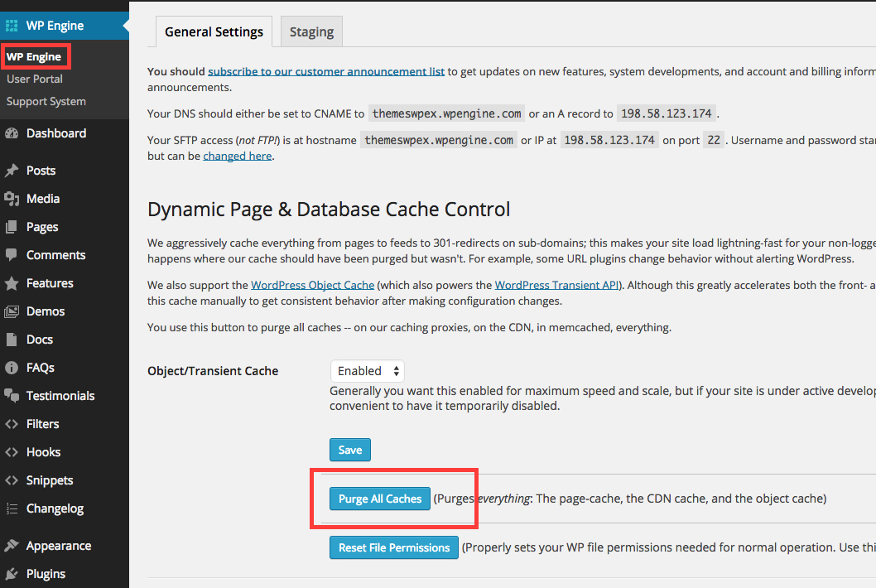Open the Object/Transient Cache Enabled dropdown
Viewport: 876px width, 588px height.
(367, 371)
